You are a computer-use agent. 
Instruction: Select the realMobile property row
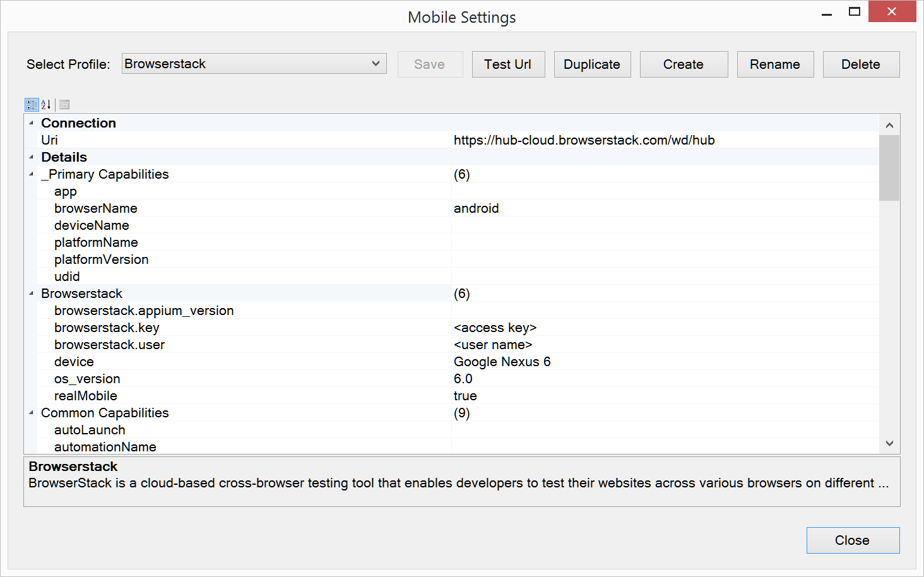pos(86,396)
